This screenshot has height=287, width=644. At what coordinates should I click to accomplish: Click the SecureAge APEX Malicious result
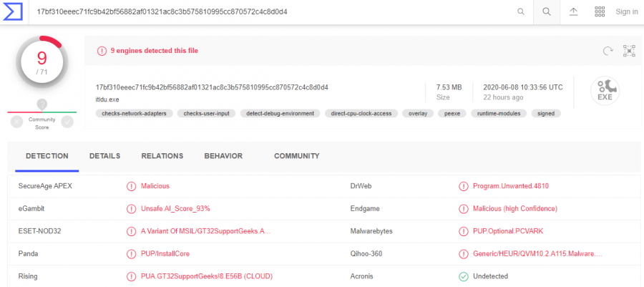pos(155,186)
